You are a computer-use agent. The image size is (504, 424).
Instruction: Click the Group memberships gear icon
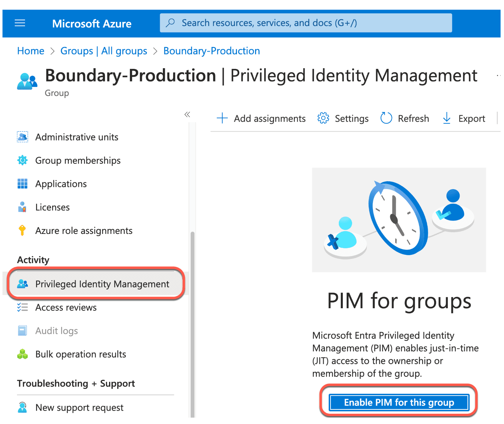pyautogui.click(x=23, y=160)
